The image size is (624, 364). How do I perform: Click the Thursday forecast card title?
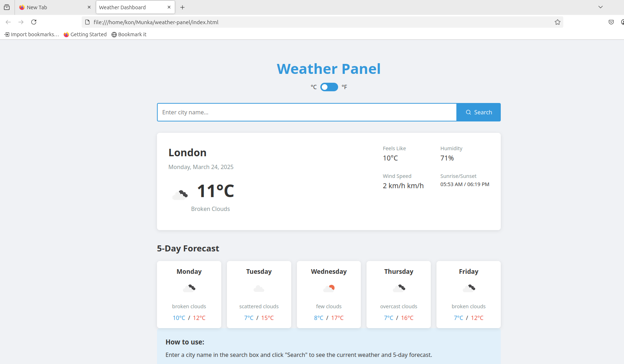398,272
